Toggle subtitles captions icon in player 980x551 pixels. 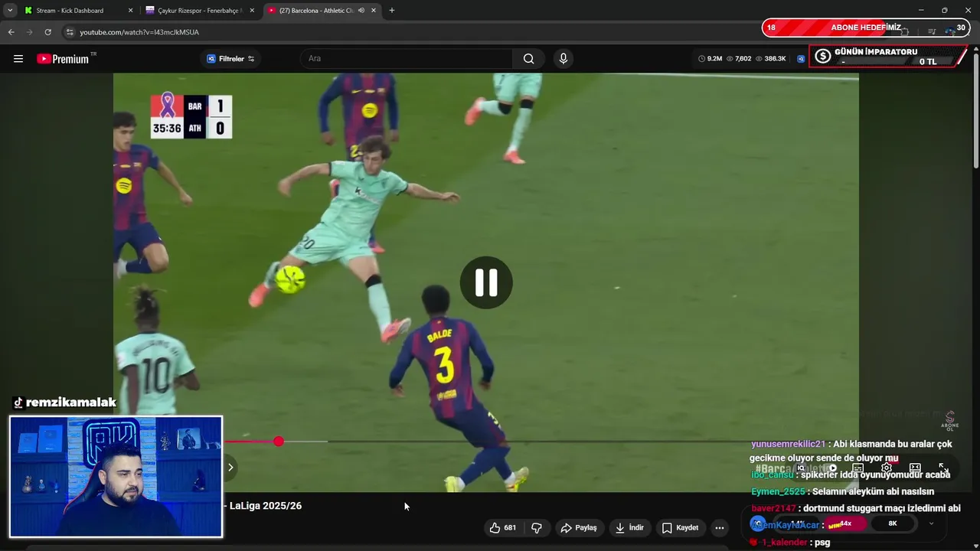[857, 468]
